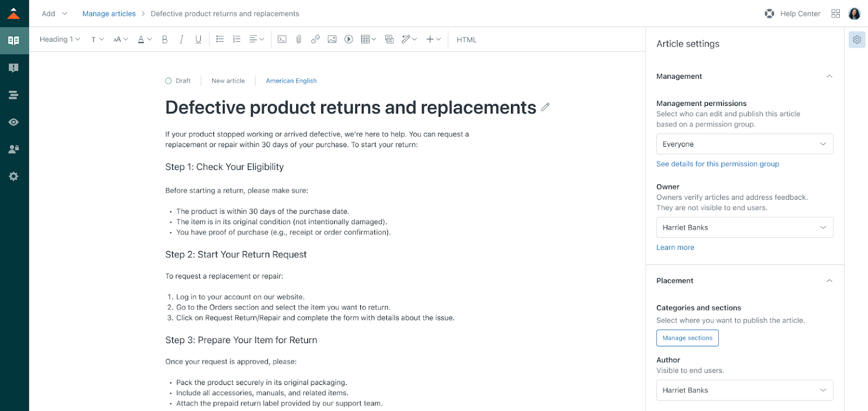Click the Manage sections button
This screenshot has width=868, height=411.
click(x=687, y=338)
